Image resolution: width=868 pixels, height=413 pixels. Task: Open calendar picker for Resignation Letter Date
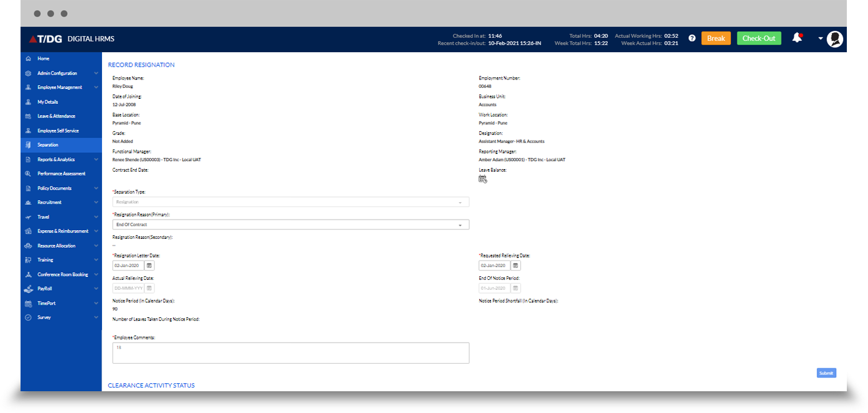click(149, 266)
